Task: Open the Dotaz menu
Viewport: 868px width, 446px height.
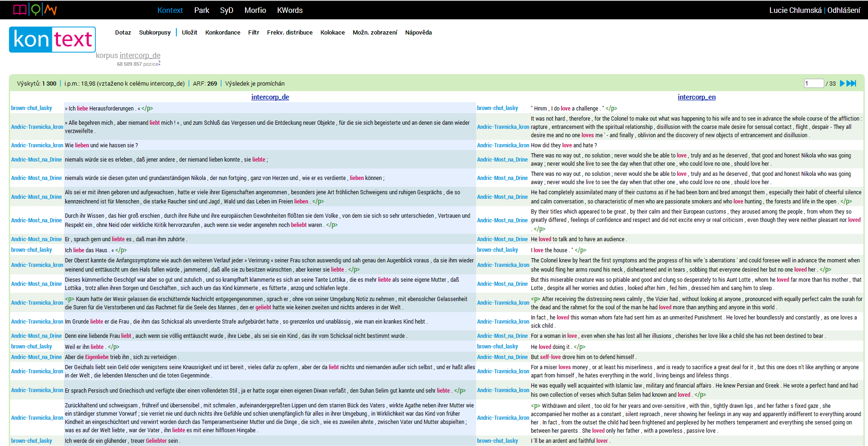Action: (x=123, y=32)
